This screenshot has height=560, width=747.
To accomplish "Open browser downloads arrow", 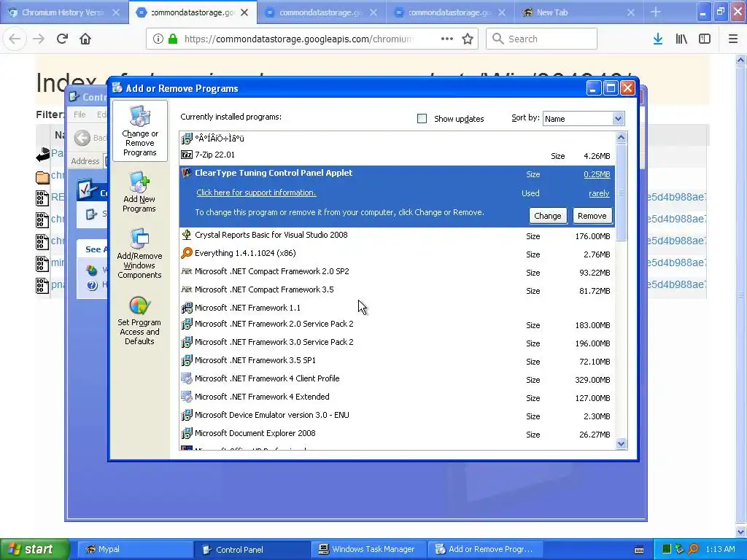I will 658,39.
